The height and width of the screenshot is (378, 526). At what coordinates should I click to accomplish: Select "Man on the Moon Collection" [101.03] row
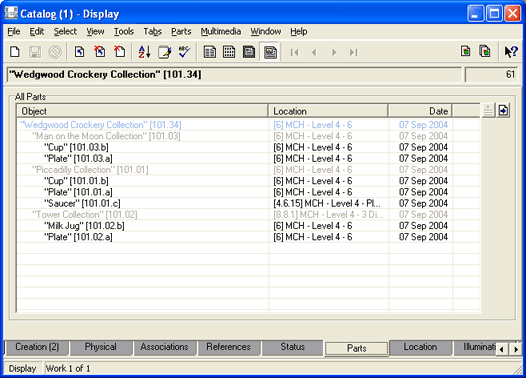[x=248, y=136]
